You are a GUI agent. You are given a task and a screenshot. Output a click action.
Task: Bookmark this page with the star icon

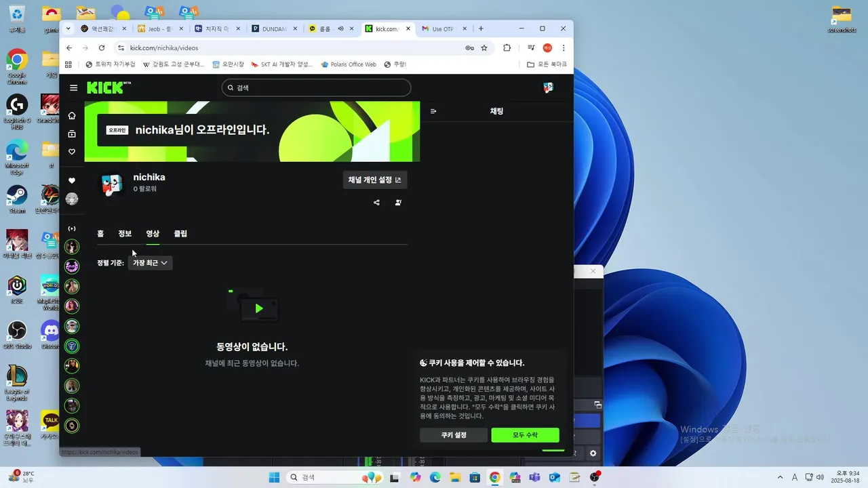pos(484,48)
